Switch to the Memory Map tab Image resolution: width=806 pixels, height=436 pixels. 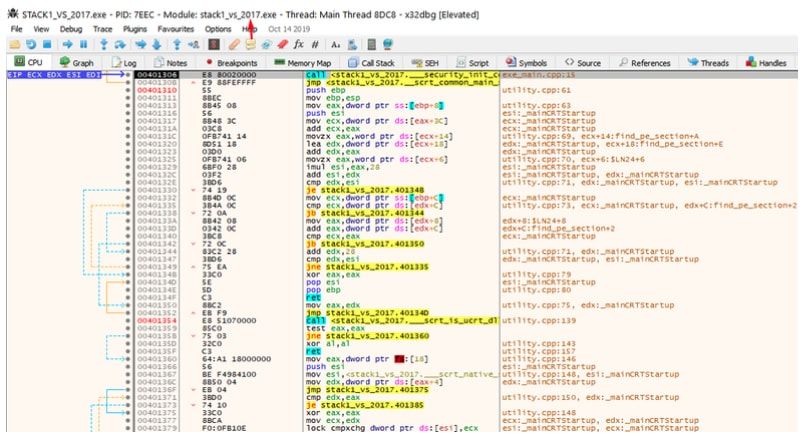click(x=303, y=63)
